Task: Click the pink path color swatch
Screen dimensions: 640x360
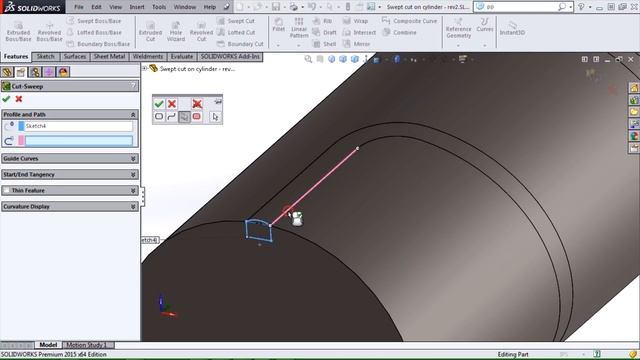Action: pyautogui.click(x=21, y=141)
